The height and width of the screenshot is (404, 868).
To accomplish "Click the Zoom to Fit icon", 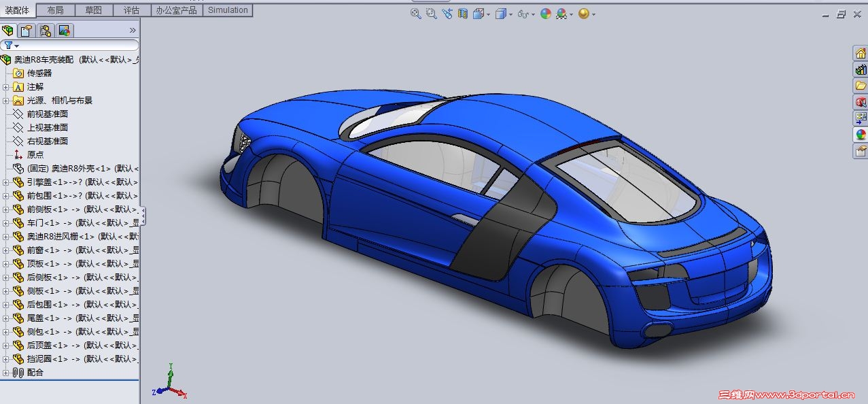I will coord(416,14).
